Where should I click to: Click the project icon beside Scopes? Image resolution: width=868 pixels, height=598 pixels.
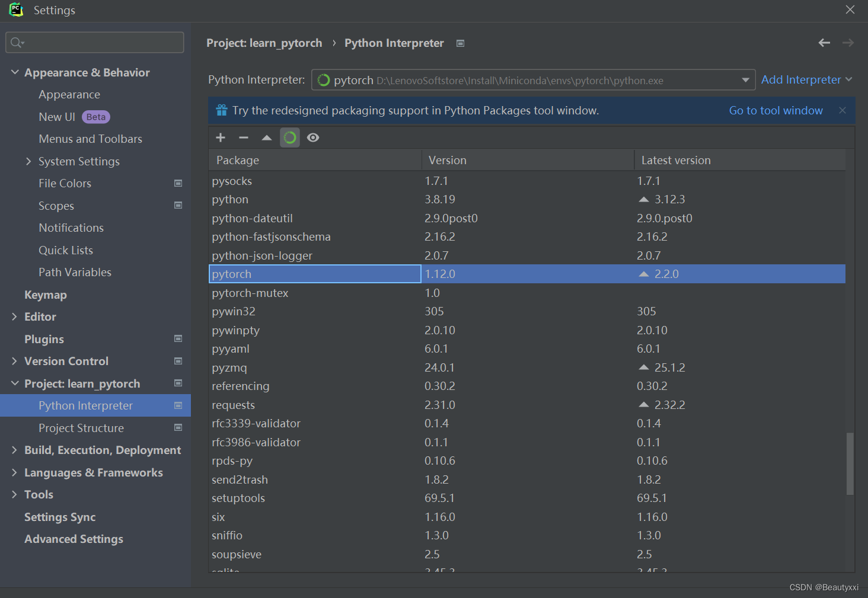point(178,205)
